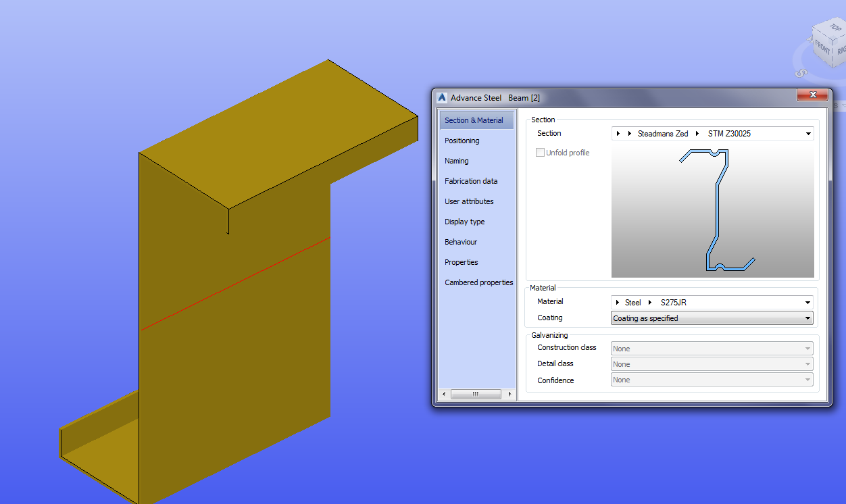The height and width of the screenshot is (504, 846).
Task: Open the Naming settings page
Action: (x=456, y=161)
